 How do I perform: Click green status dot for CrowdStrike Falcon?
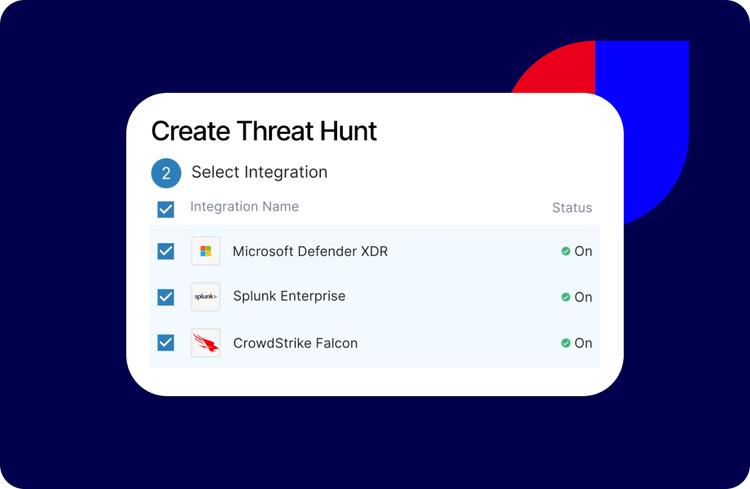coord(566,343)
